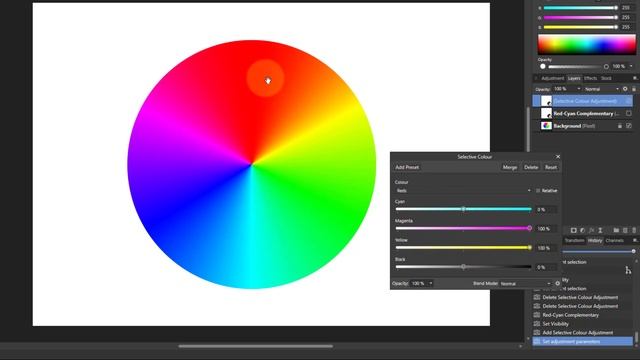Click the Magenta percentage value field
Image resolution: width=640 pixels, height=360 pixels.
[x=546, y=229]
